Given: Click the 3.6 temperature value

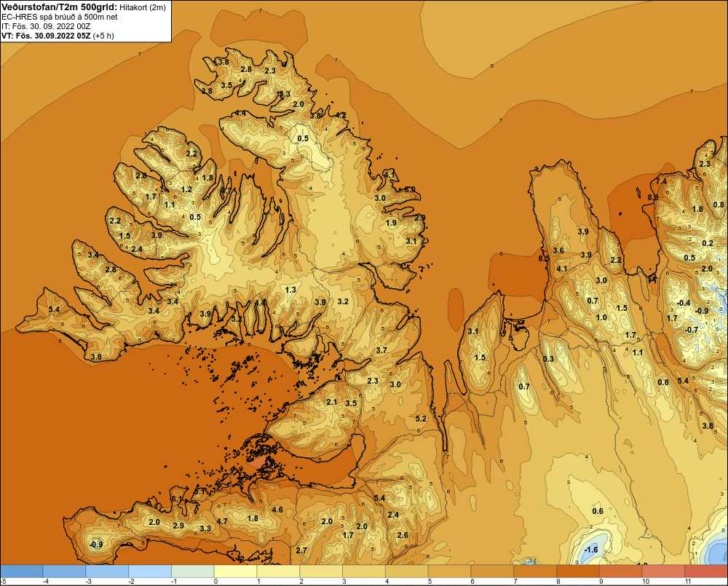Looking at the screenshot, I should (558, 250).
